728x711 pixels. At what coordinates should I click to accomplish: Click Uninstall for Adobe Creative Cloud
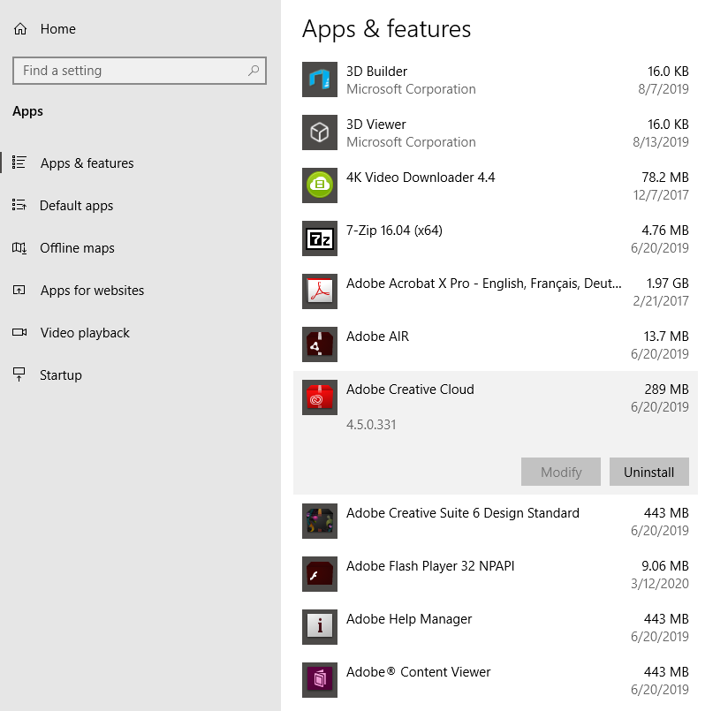(x=648, y=472)
